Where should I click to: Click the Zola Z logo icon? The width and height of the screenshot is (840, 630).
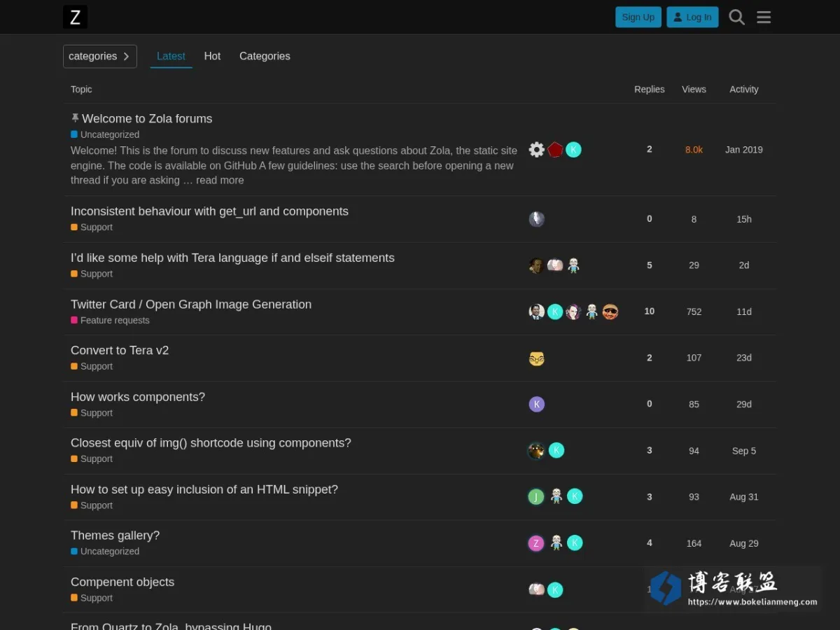click(75, 17)
